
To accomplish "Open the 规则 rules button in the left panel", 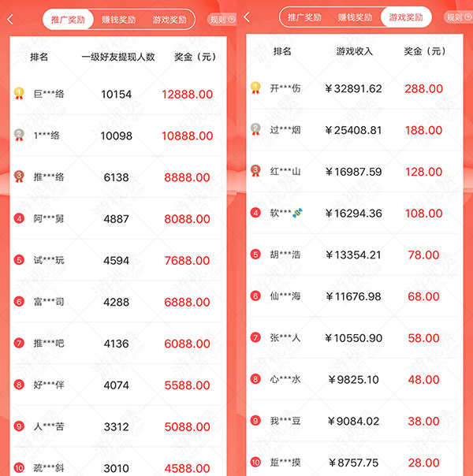I will coord(222,20).
